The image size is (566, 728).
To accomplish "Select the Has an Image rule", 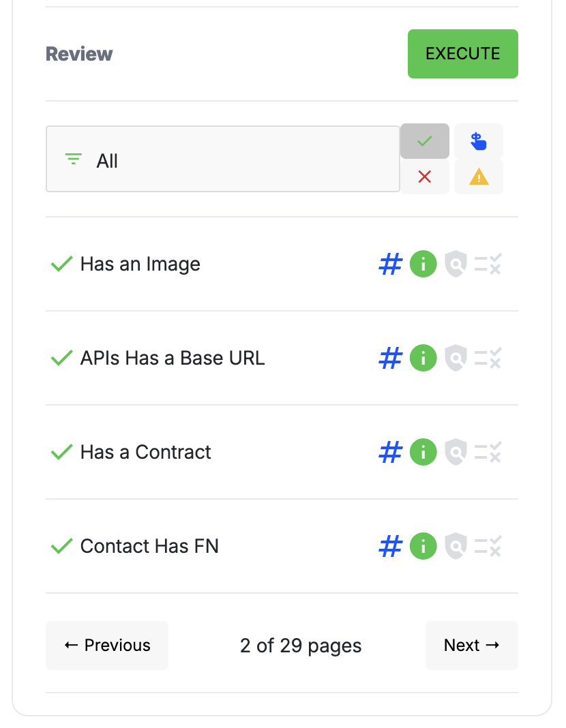I will tap(140, 264).
